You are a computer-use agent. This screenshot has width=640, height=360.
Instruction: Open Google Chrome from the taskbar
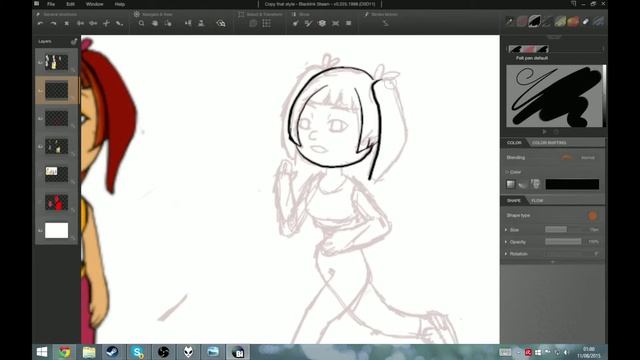pyautogui.click(x=64, y=352)
